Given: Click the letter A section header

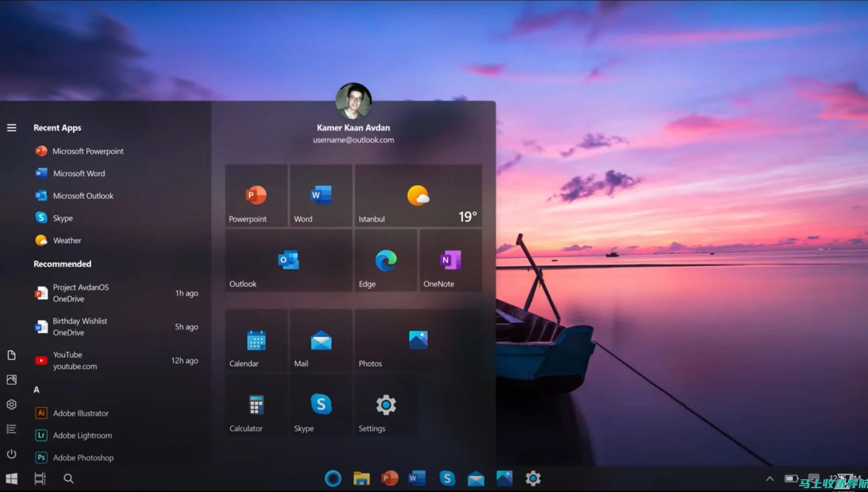Looking at the screenshot, I should (x=36, y=390).
